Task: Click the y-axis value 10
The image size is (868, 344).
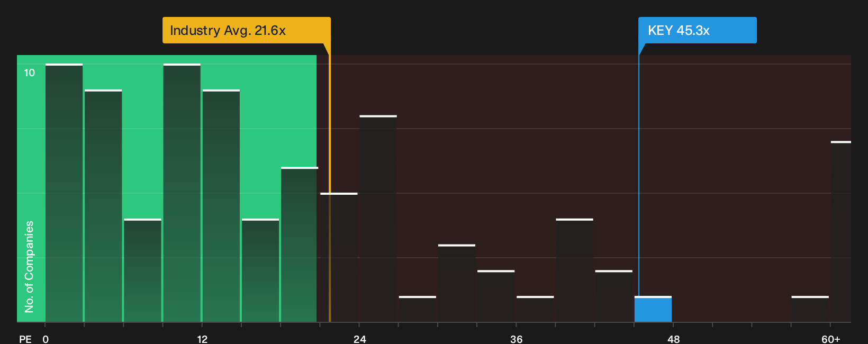Action: point(30,73)
